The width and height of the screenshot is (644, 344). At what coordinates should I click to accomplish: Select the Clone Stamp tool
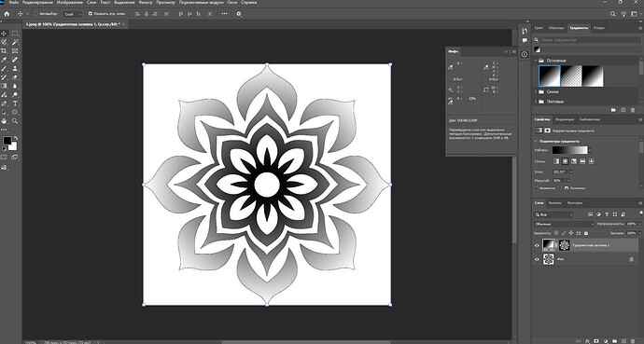15,68
